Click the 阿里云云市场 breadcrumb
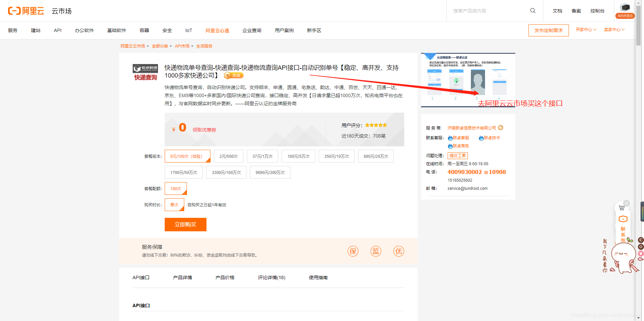This screenshot has width=644, height=321. tap(133, 46)
